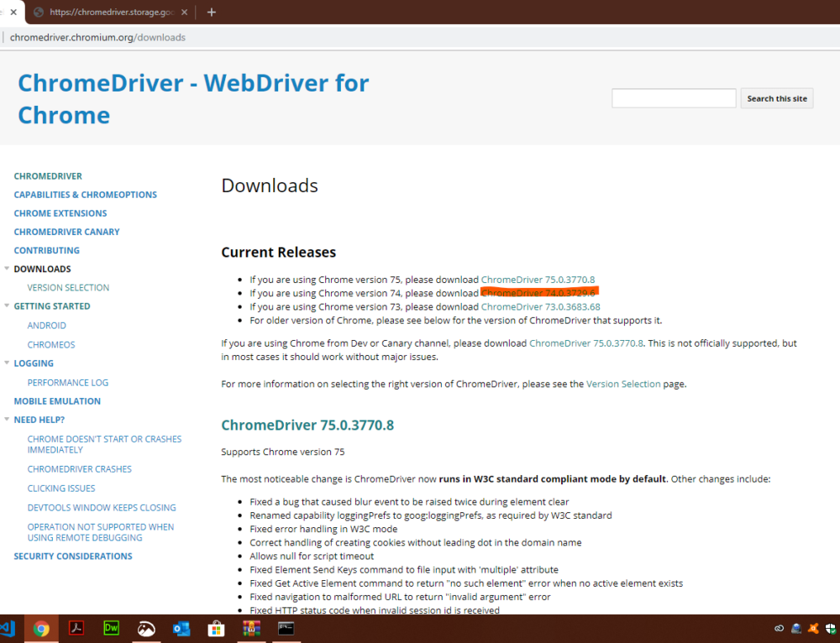
Task: Open Outlook from the taskbar
Action: pyautogui.click(x=181, y=629)
